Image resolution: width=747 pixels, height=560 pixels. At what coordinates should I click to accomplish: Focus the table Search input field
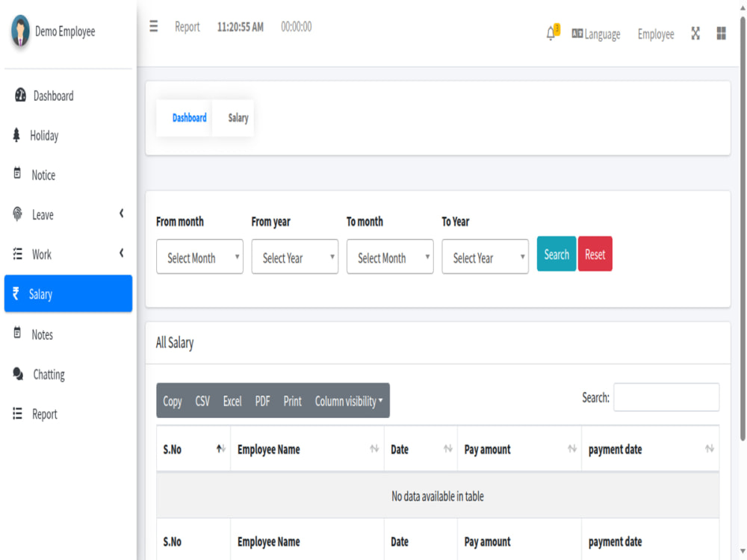(666, 397)
